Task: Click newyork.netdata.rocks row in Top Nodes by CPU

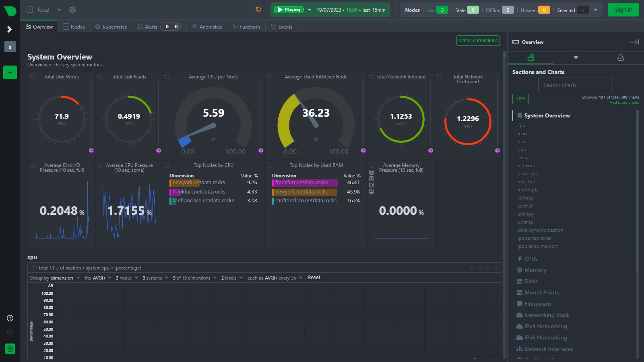Action: (x=213, y=183)
